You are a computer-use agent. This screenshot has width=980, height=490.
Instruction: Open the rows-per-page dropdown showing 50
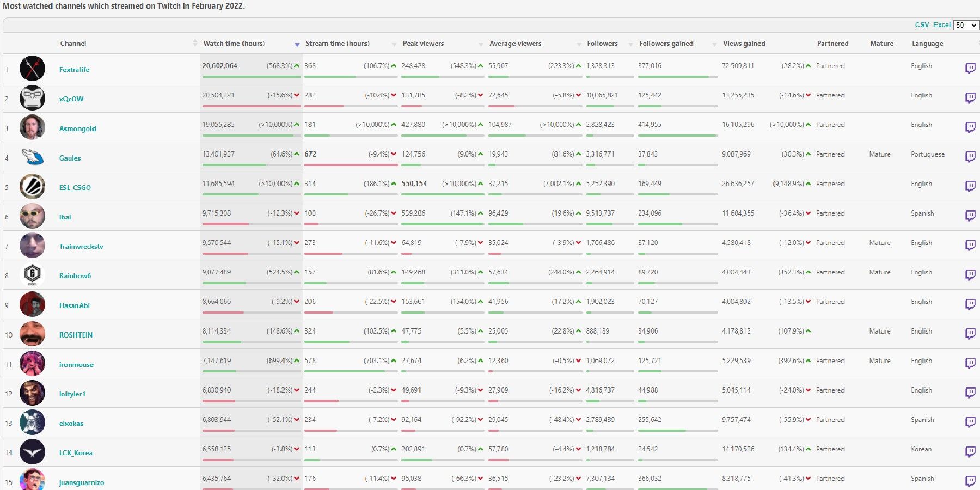click(x=966, y=25)
